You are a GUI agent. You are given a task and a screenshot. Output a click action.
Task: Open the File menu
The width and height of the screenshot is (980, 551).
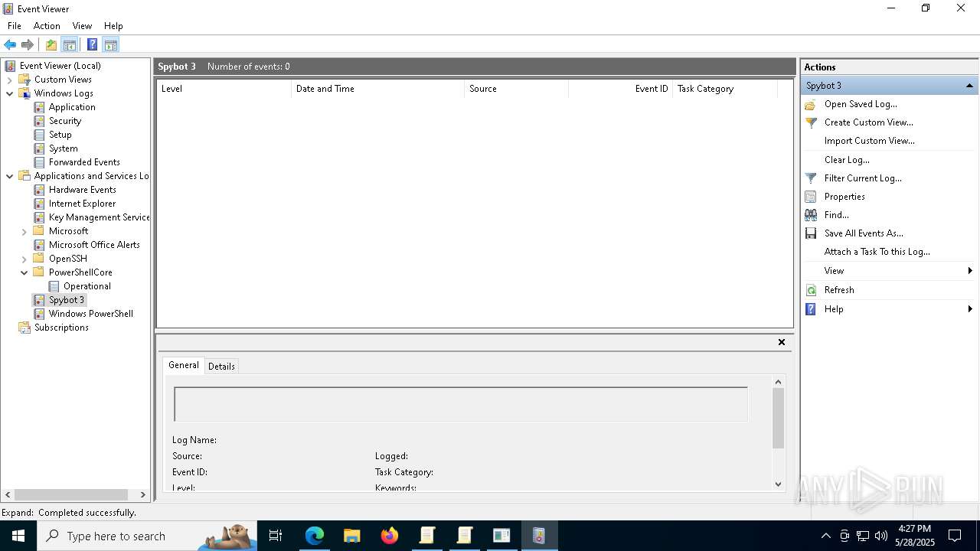[x=15, y=26]
